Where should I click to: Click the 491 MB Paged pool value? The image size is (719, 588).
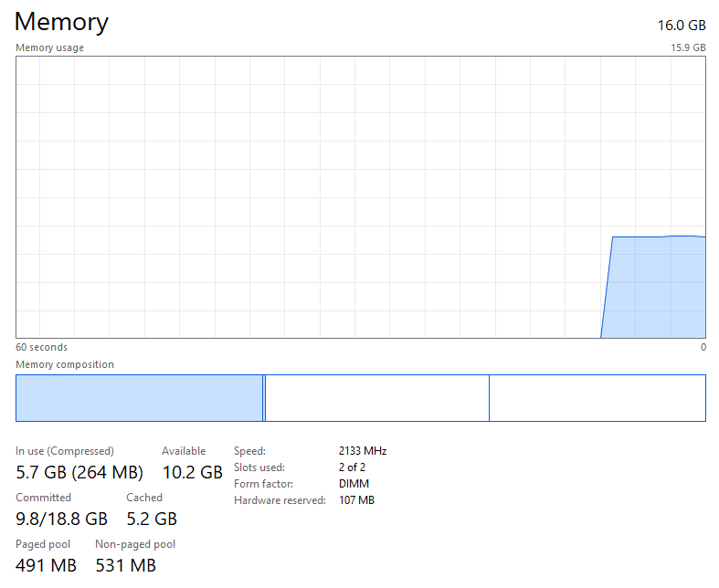(46, 565)
